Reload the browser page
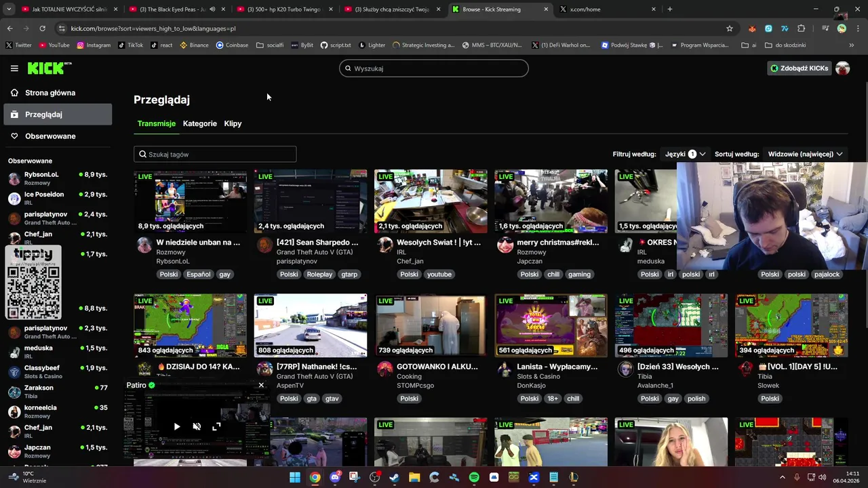 (42, 28)
